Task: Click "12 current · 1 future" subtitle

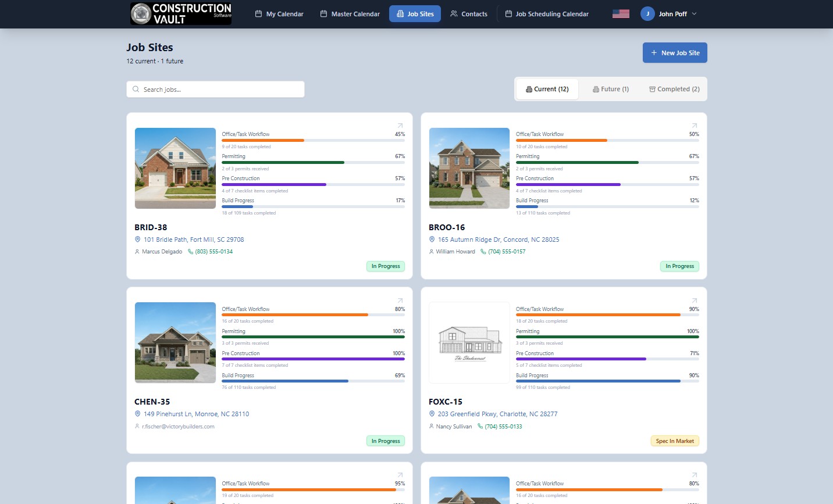Action: coord(155,61)
